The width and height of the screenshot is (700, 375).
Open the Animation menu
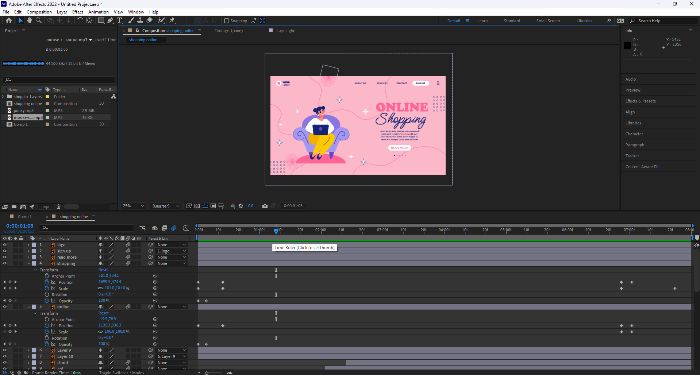[x=99, y=12]
